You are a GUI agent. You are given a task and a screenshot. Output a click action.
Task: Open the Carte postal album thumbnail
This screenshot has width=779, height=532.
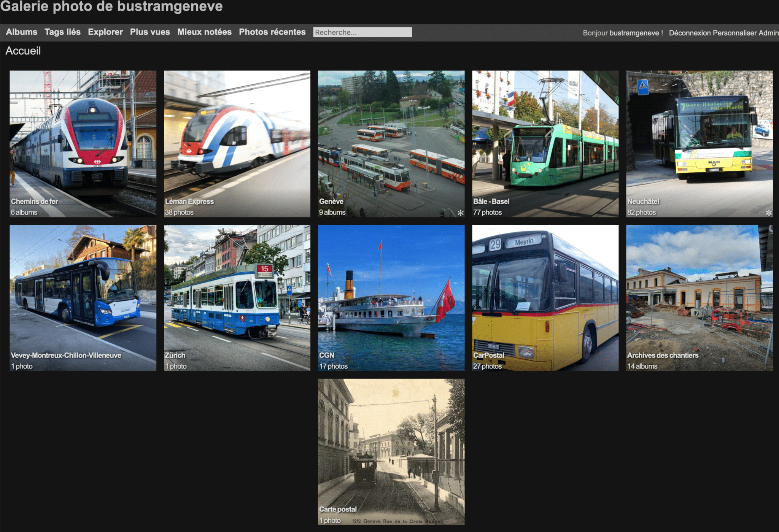[x=391, y=452]
